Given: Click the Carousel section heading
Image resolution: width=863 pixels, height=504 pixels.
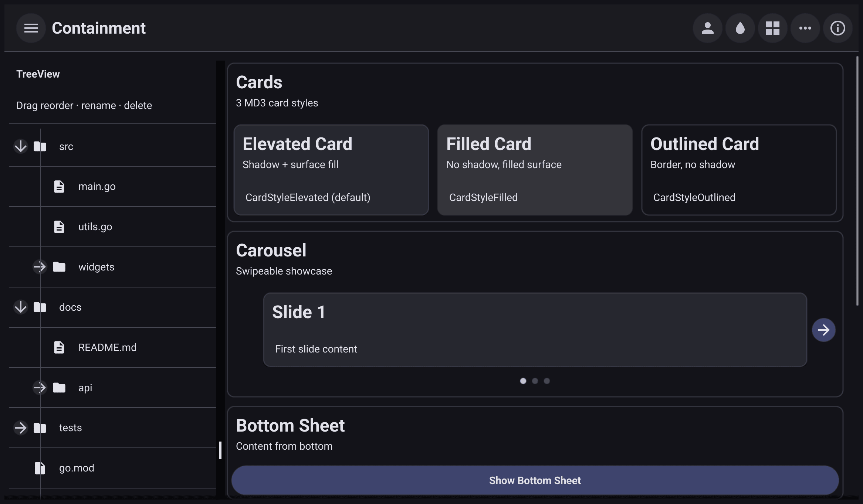Looking at the screenshot, I should click(271, 250).
